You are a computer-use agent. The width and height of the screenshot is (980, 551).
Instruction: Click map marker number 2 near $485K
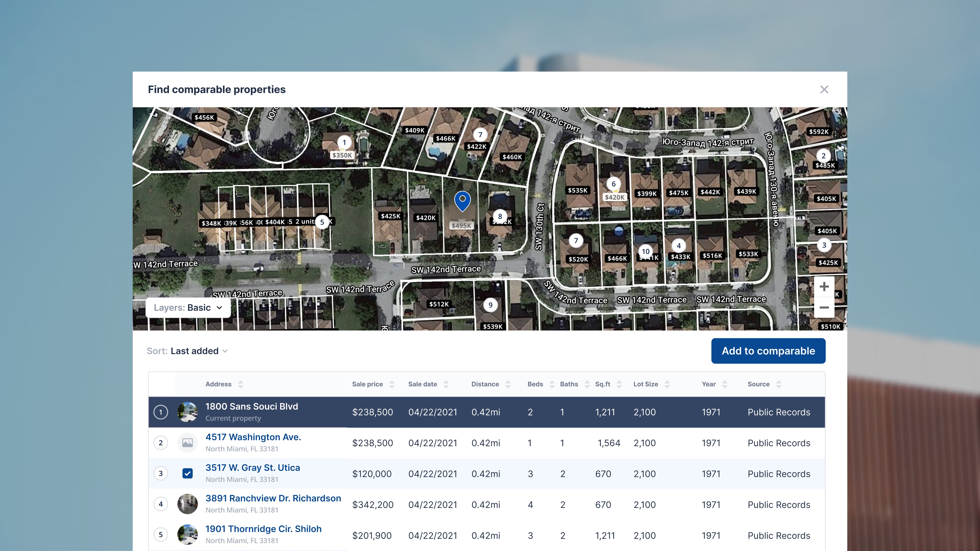point(823,156)
